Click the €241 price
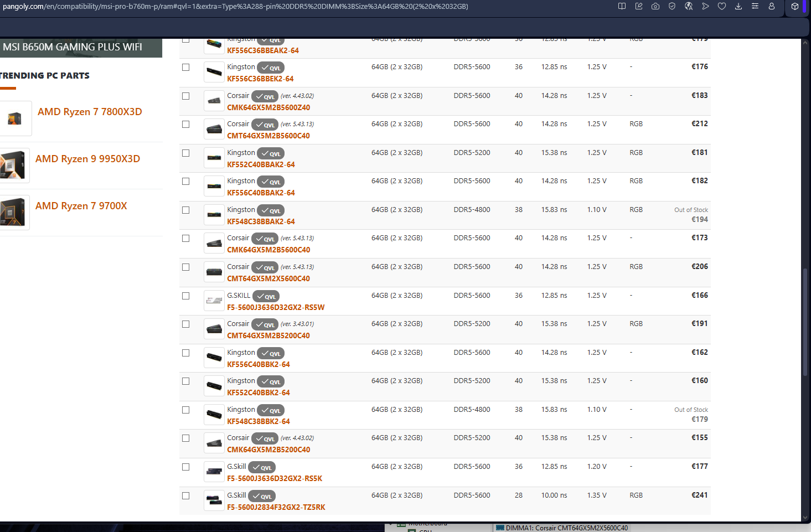The image size is (811, 532). 700,495
